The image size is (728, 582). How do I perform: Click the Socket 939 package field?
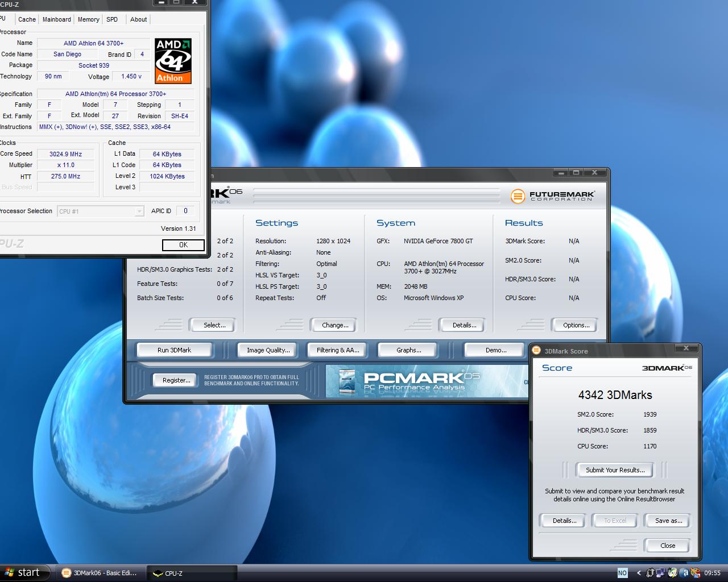pos(93,65)
